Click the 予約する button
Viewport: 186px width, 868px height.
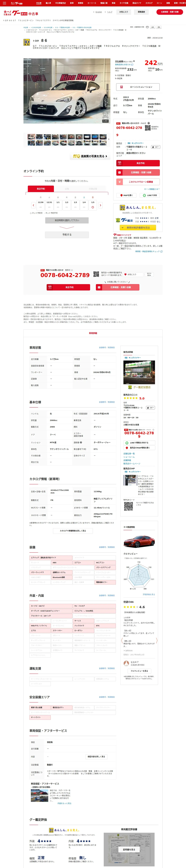[67, 235]
